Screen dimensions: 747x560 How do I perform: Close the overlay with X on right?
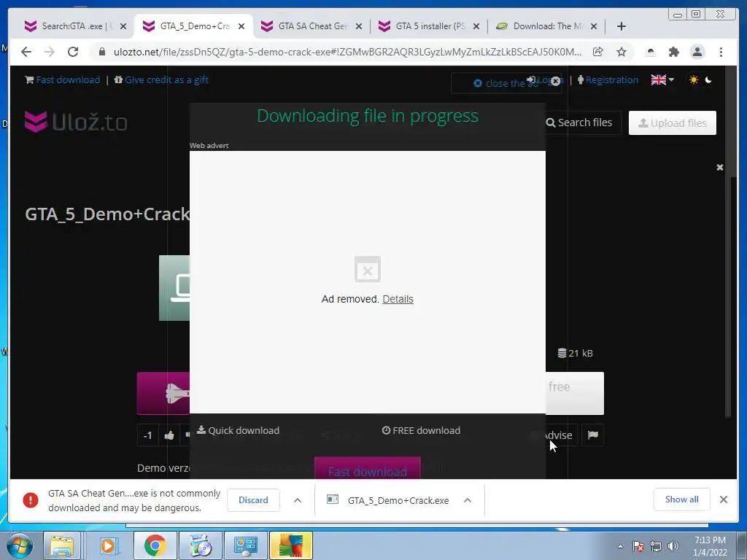[720, 167]
